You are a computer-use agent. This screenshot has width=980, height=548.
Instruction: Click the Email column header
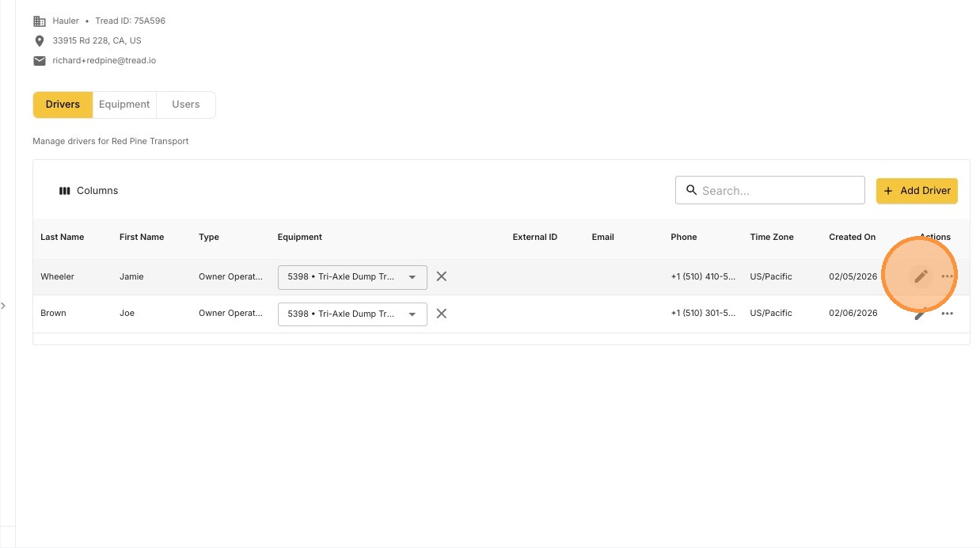coord(603,237)
